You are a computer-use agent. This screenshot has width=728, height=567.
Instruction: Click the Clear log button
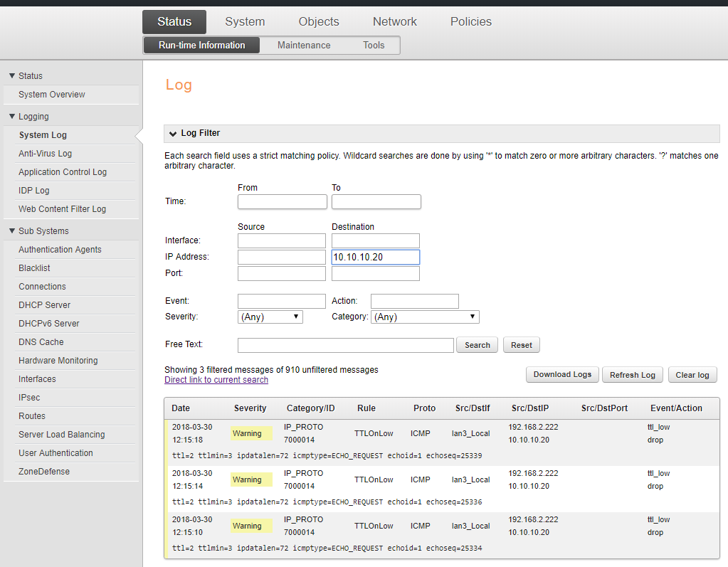[x=692, y=375]
